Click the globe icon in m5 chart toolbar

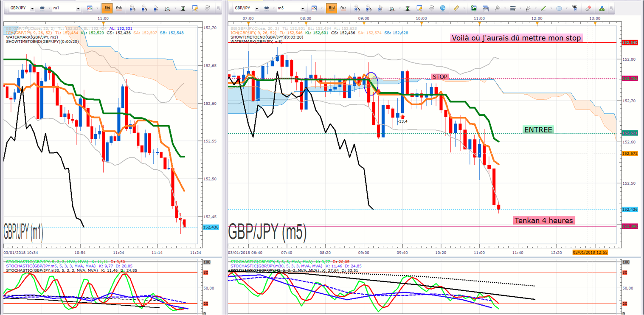pyautogui.click(x=443, y=8)
